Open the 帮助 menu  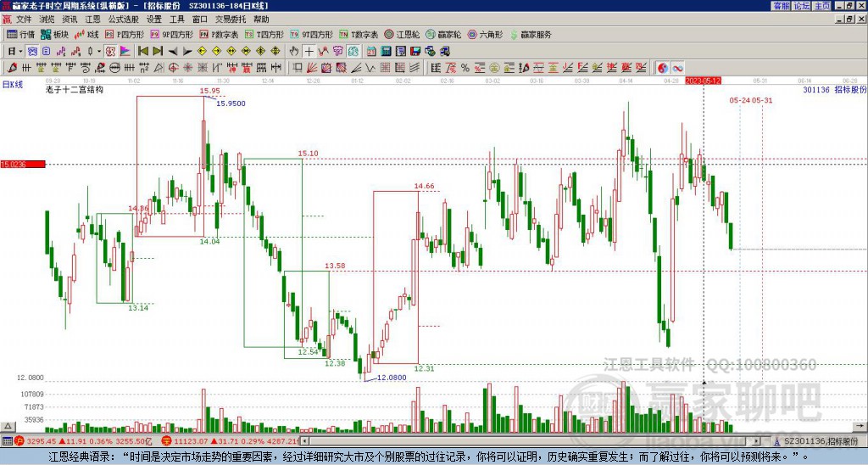point(261,20)
